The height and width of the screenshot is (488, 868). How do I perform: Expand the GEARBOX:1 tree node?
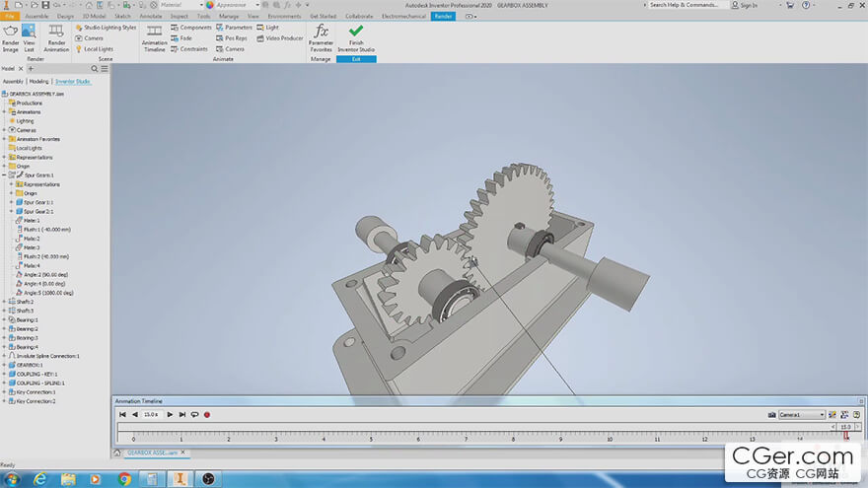click(4, 365)
